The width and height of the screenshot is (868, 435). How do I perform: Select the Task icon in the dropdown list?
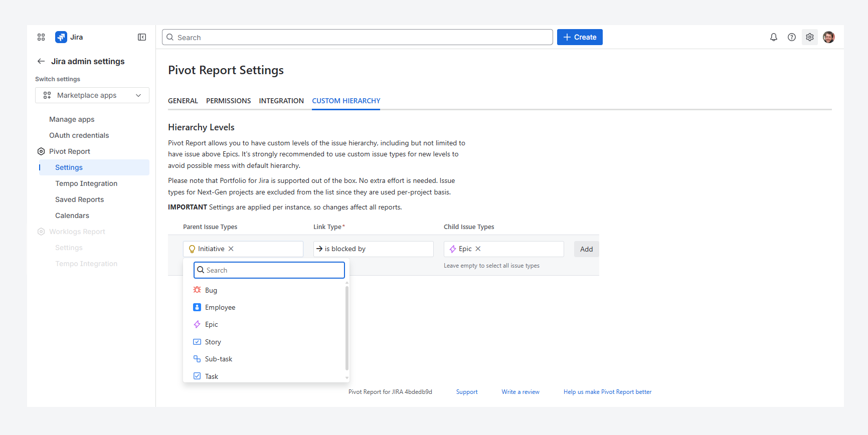(197, 376)
